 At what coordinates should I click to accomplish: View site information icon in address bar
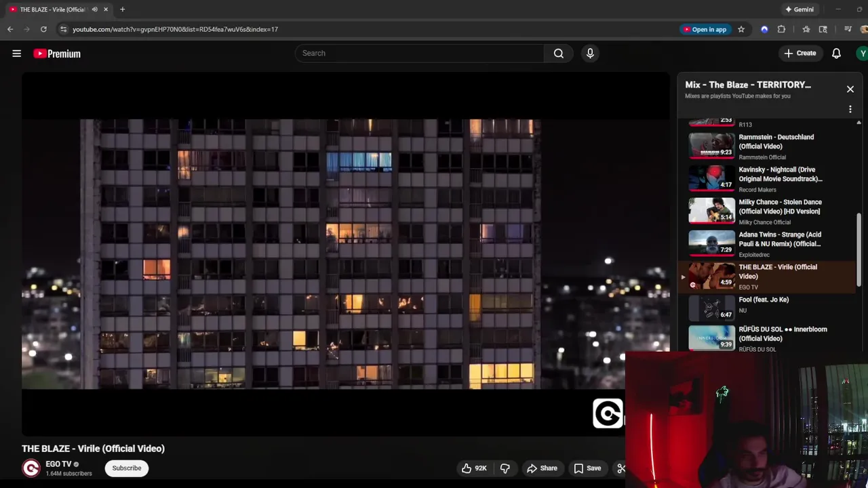(x=63, y=29)
